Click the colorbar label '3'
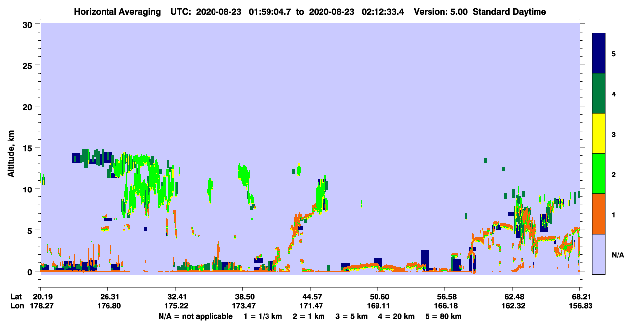The height and width of the screenshot is (330, 644). 614,134
